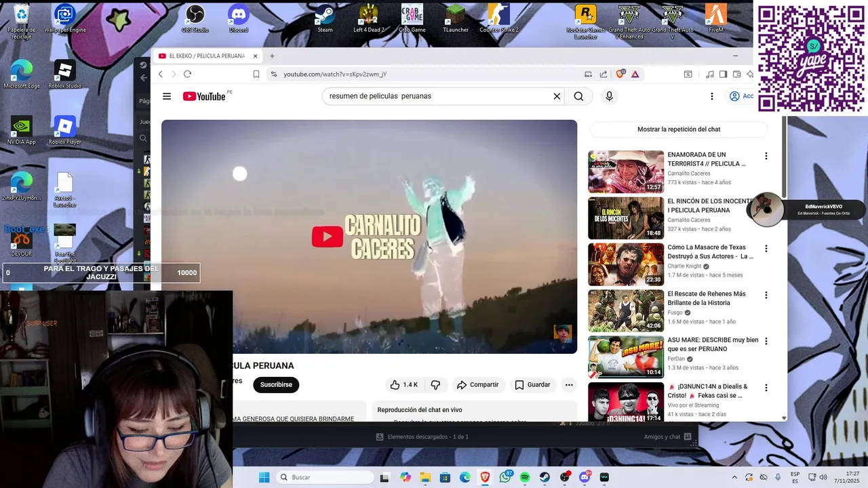Image resolution: width=868 pixels, height=488 pixels.
Task: Select the Counter-Strike 2 desktop icon
Action: 499,18
